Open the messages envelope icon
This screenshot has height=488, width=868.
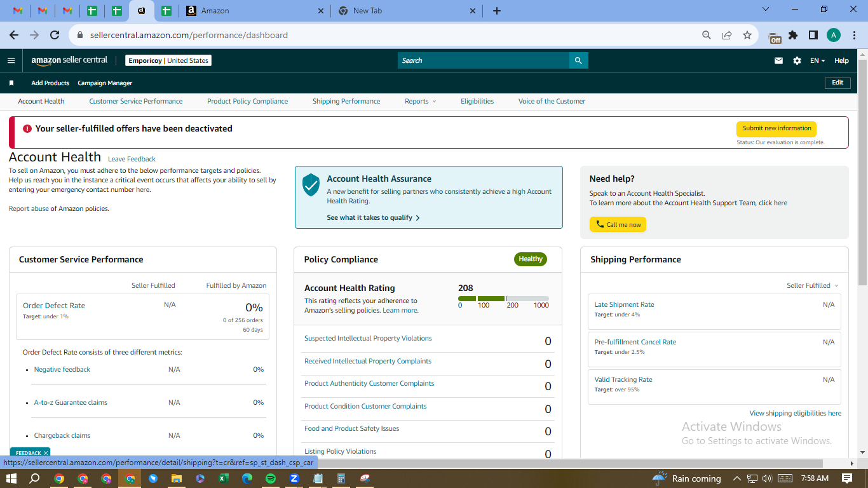pyautogui.click(x=778, y=60)
